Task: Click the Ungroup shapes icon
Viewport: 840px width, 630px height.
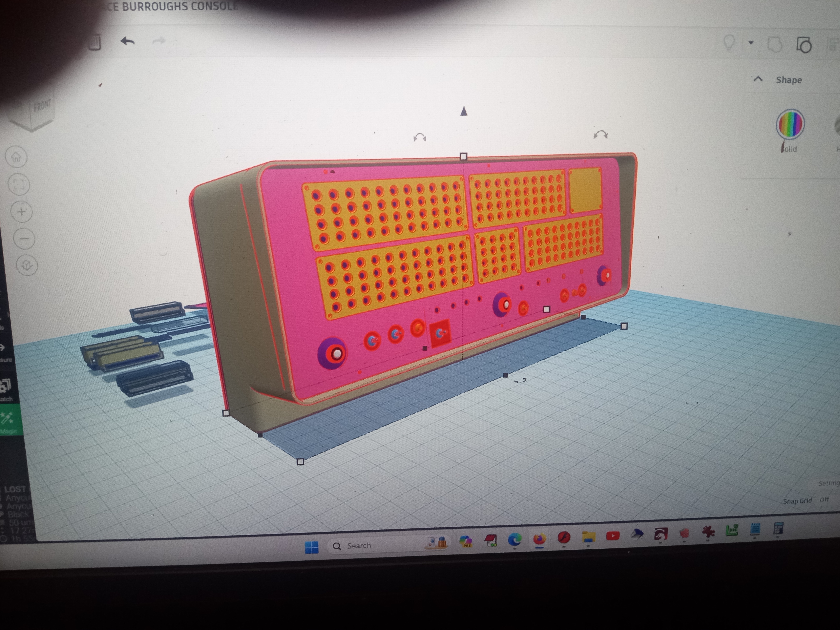Action: 803,45
